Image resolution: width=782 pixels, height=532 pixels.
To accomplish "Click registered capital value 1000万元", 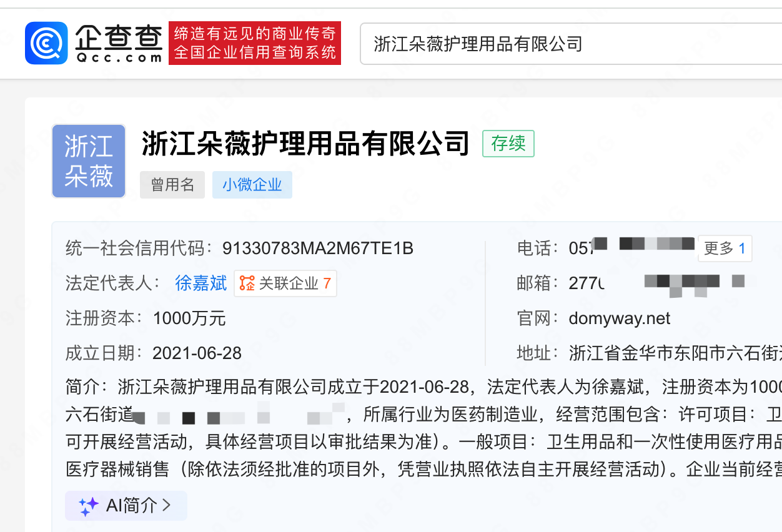I will pyautogui.click(x=189, y=318).
